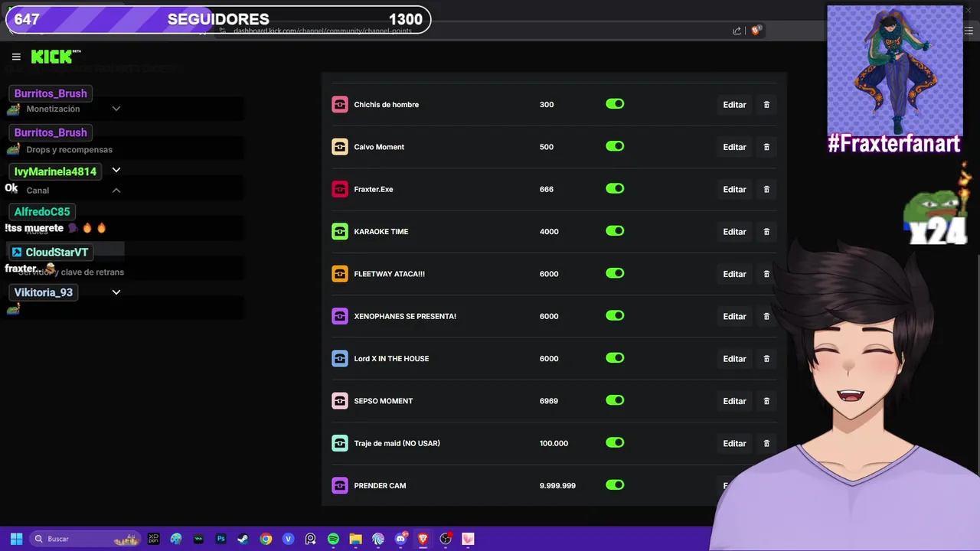980x551 pixels.
Task: Expand the chevron beside IvyMarinela4814 row
Action: click(x=116, y=170)
